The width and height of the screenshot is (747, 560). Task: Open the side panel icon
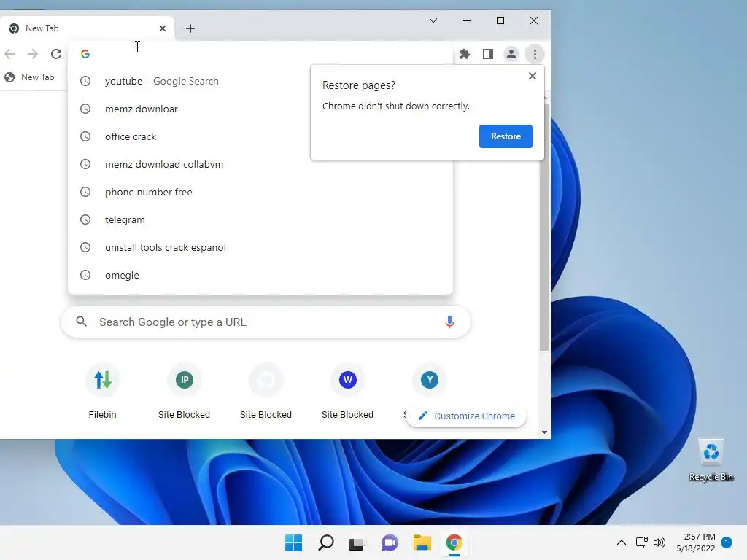[488, 54]
